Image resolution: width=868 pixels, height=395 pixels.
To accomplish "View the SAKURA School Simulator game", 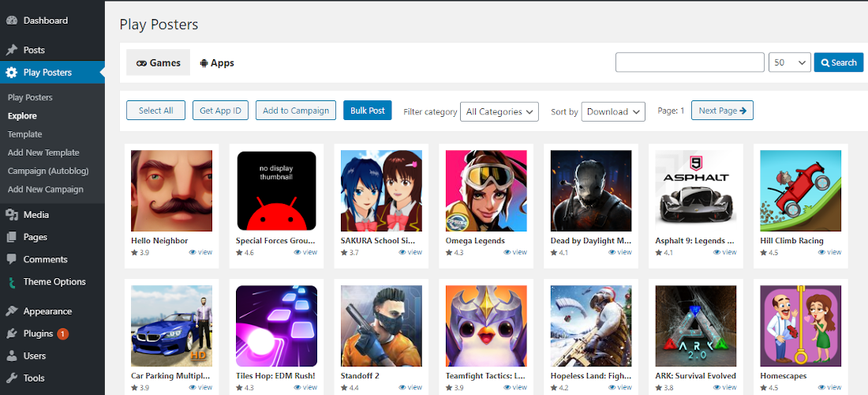I will (410, 252).
